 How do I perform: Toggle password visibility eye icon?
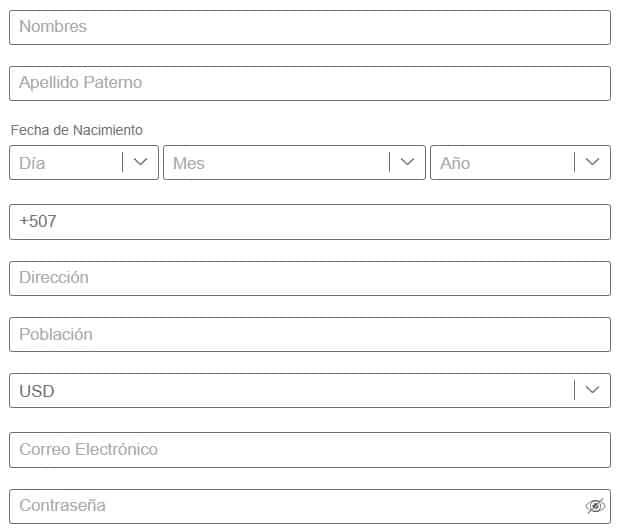pos(595,506)
